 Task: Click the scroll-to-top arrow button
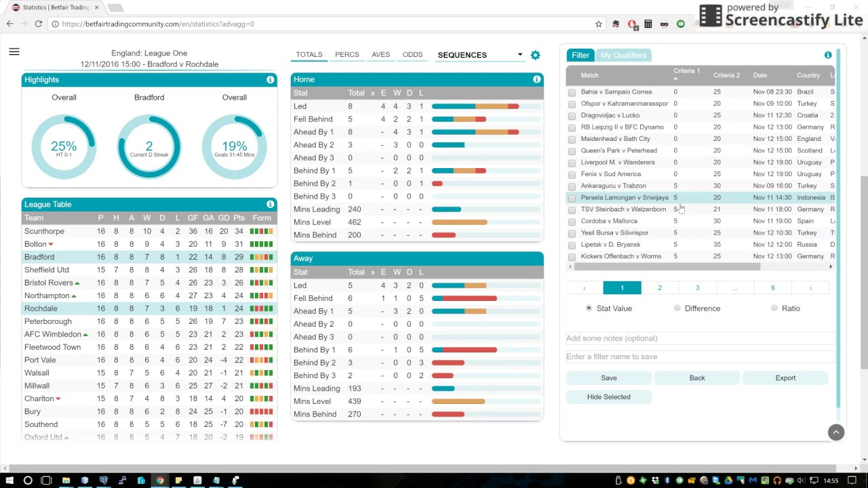836,432
